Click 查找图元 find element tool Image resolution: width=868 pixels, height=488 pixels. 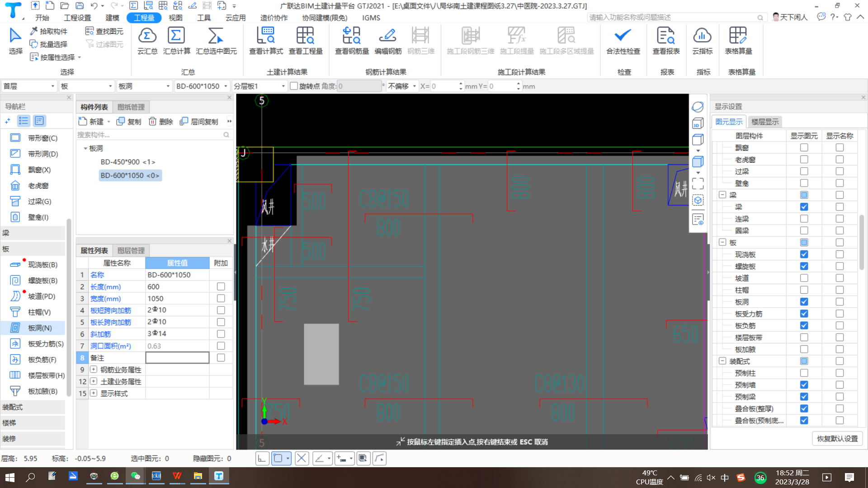tap(104, 31)
